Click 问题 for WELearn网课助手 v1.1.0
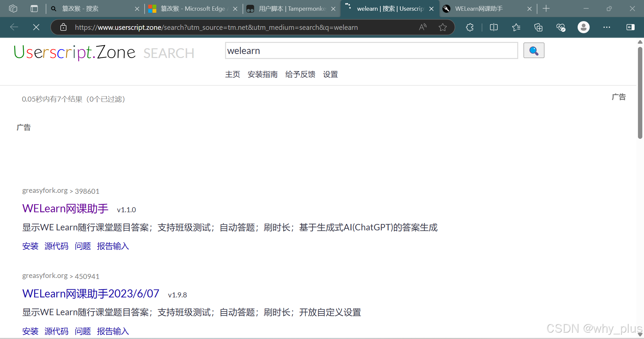The image size is (644, 339). pyautogui.click(x=83, y=246)
